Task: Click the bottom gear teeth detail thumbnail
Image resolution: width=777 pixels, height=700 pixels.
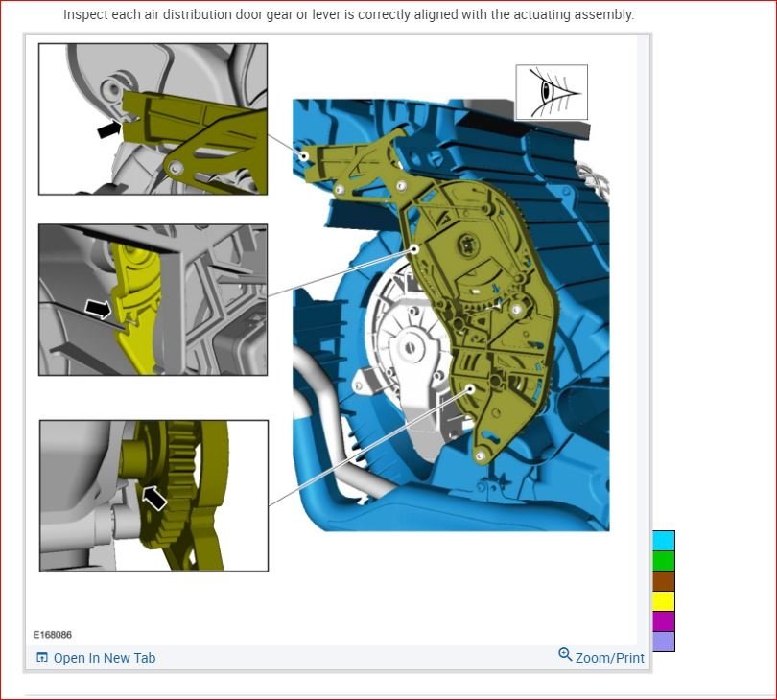Action: pyautogui.click(x=153, y=496)
